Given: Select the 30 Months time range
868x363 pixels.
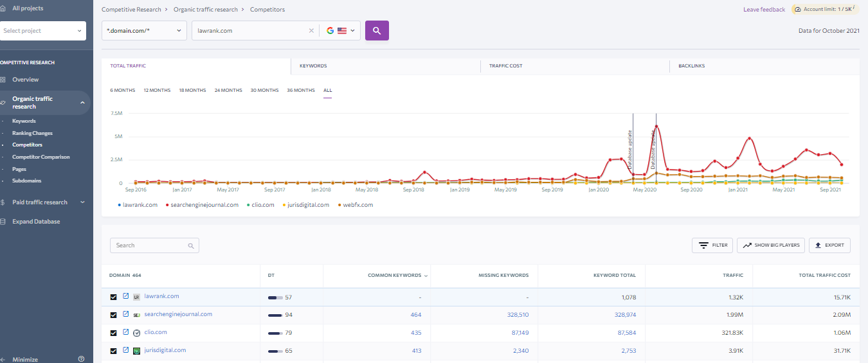Looking at the screenshot, I should coord(264,91).
